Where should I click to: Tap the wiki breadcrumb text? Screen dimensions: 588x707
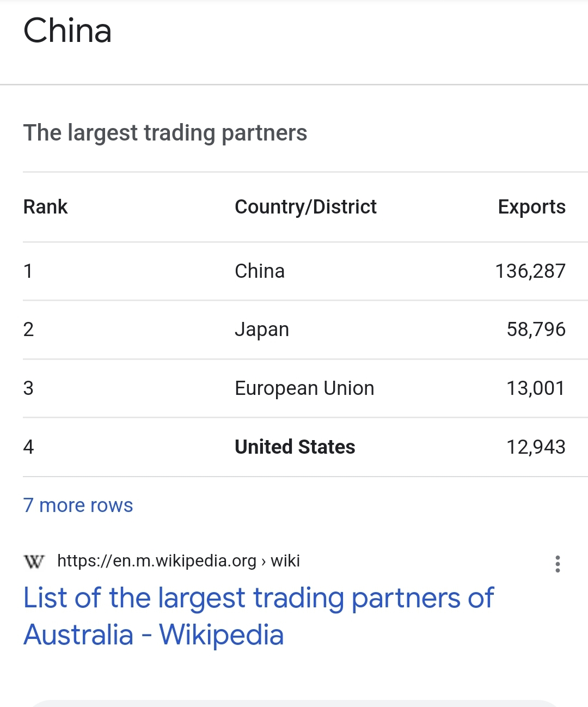coord(285,560)
